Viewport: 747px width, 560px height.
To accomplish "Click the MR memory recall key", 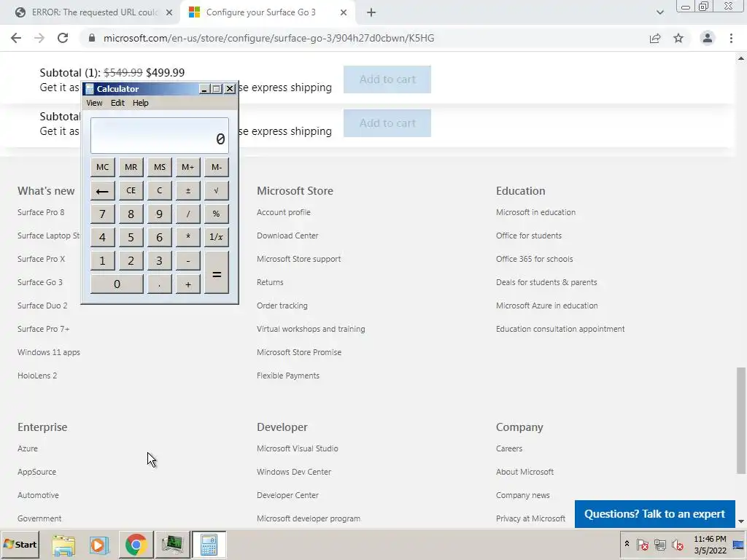I will click(x=131, y=167).
